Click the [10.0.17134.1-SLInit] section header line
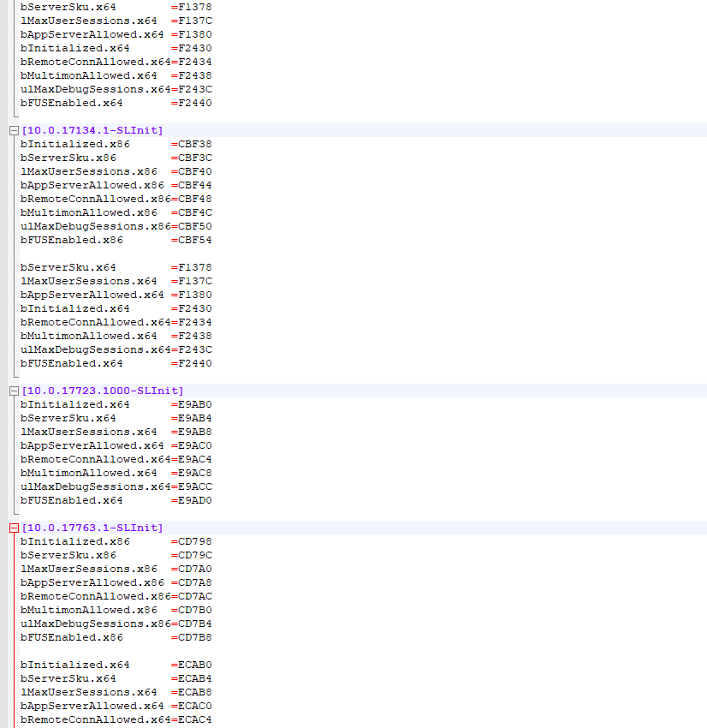 coord(92,130)
